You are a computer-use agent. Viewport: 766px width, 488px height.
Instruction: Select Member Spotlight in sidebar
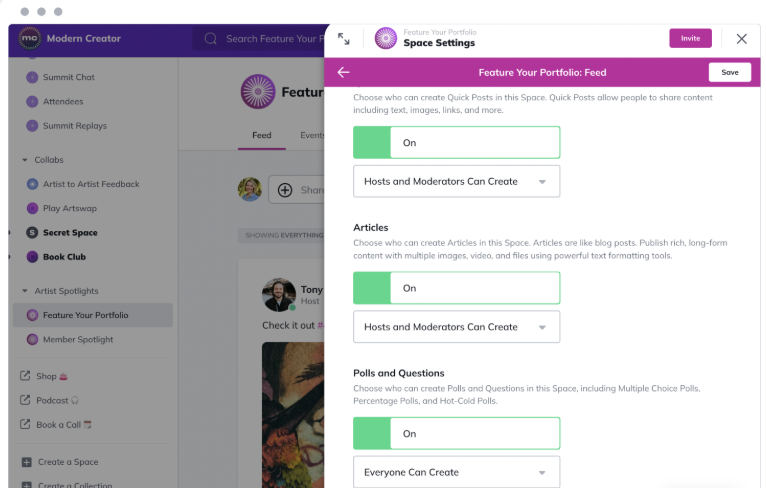pos(77,340)
